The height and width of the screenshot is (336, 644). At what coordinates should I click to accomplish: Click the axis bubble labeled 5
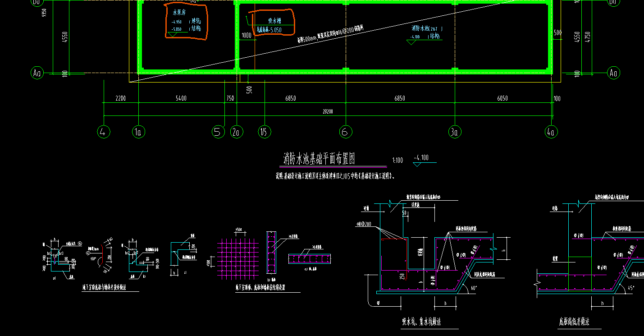tap(218, 132)
